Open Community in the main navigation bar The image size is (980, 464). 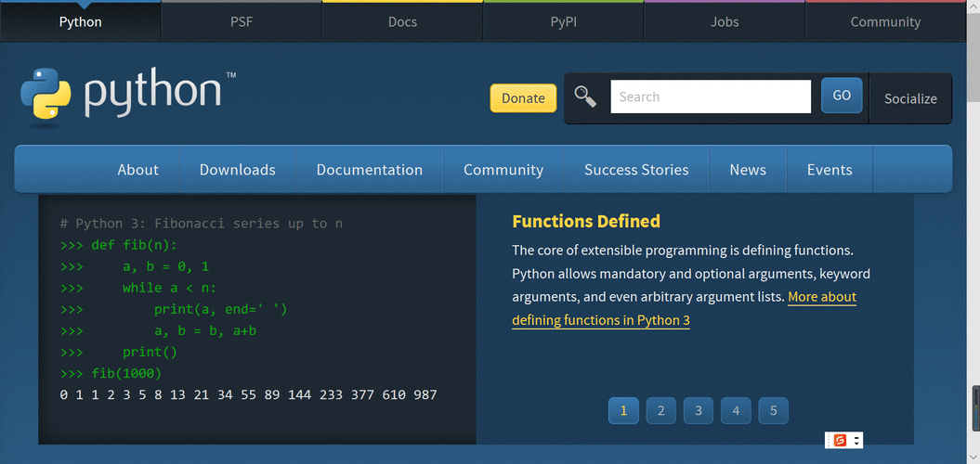(503, 170)
